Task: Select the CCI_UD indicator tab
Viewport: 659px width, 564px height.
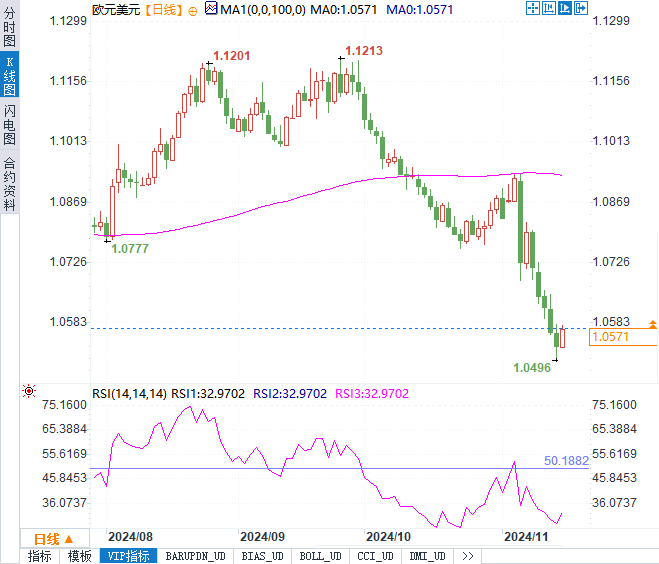Action: (x=375, y=556)
